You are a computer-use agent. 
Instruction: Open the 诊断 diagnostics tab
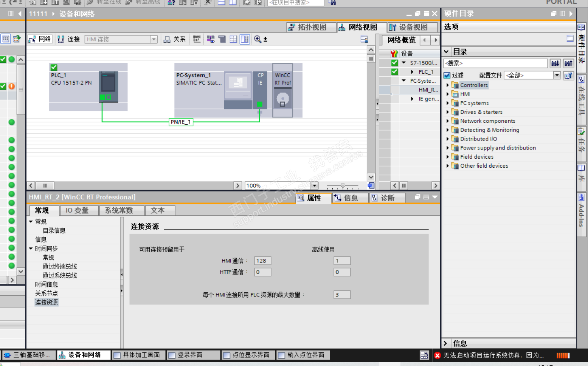(387, 198)
